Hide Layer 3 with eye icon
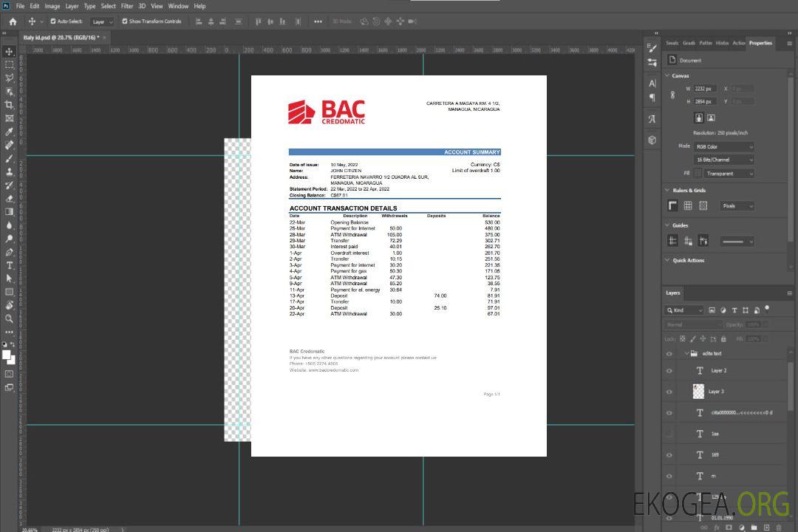This screenshot has width=798, height=532. coord(669,392)
